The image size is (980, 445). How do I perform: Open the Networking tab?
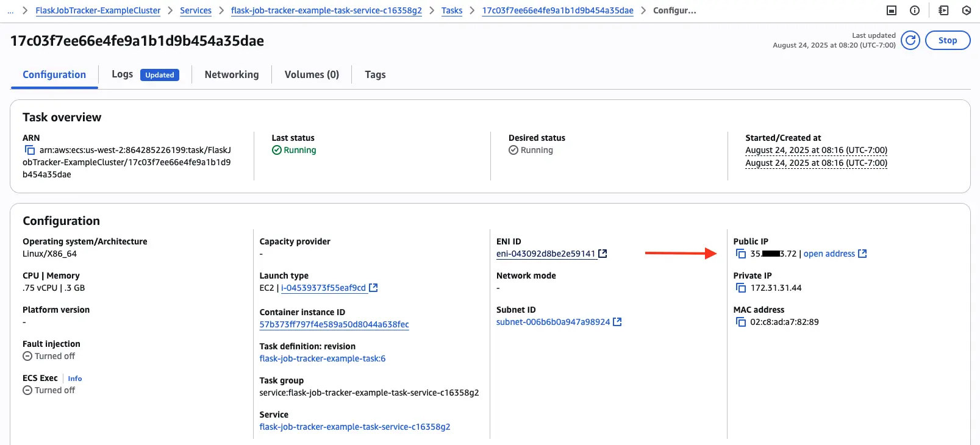pos(232,74)
